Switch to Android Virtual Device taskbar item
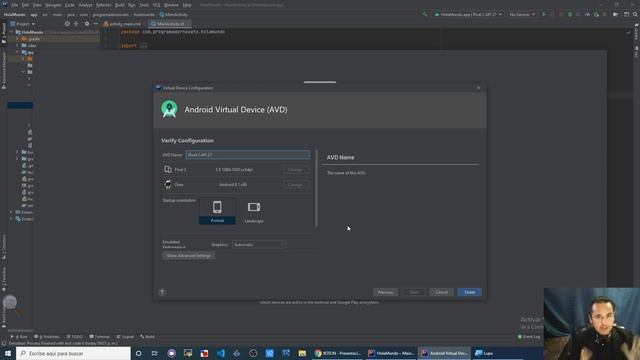This screenshot has width=640, height=360. [444, 353]
